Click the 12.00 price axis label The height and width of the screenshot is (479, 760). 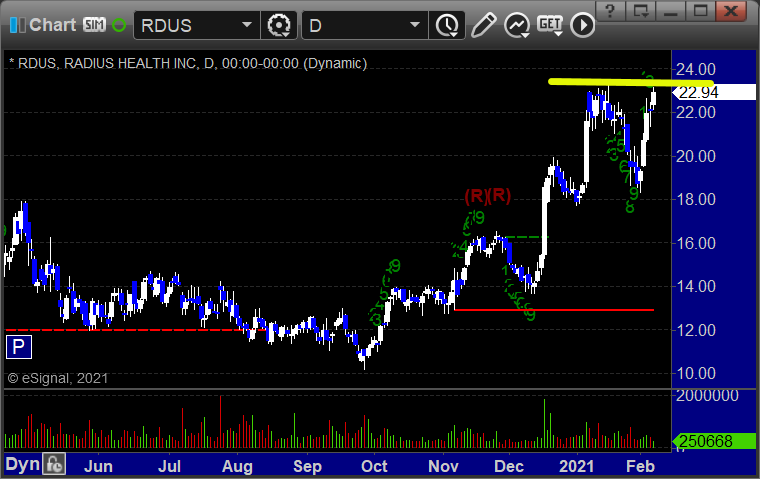pos(696,330)
